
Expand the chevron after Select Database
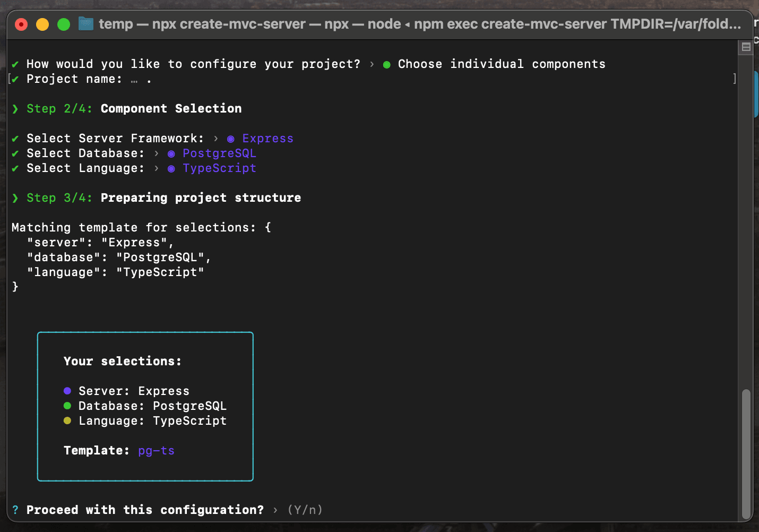pyautogui.click(x=156, y=153)
